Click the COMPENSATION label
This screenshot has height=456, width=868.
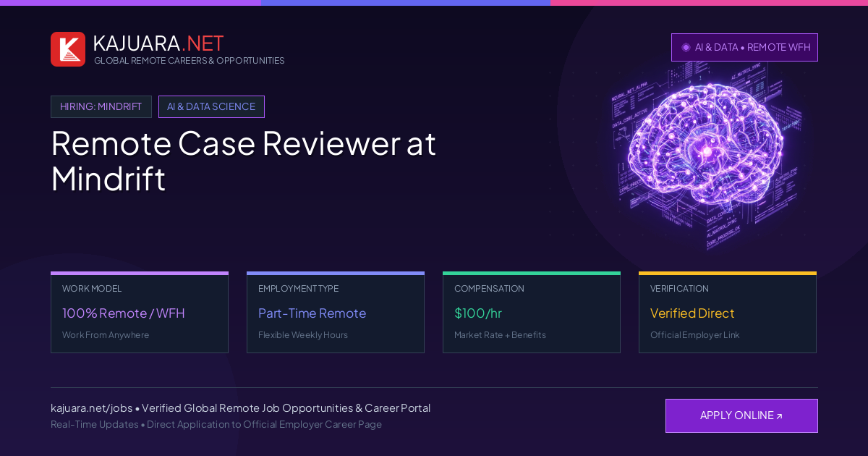(x=489, y=289)
